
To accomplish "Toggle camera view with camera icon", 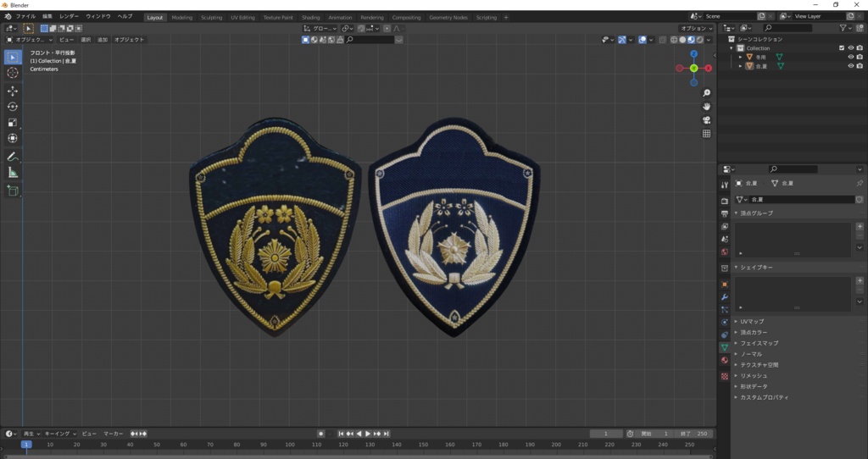I will (x=706, y=120).
